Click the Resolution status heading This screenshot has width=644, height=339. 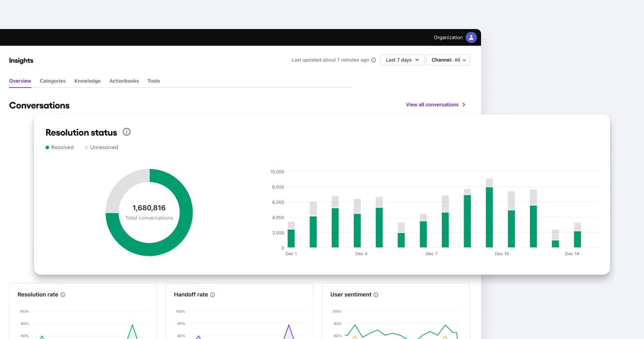[x=81, y=132]
